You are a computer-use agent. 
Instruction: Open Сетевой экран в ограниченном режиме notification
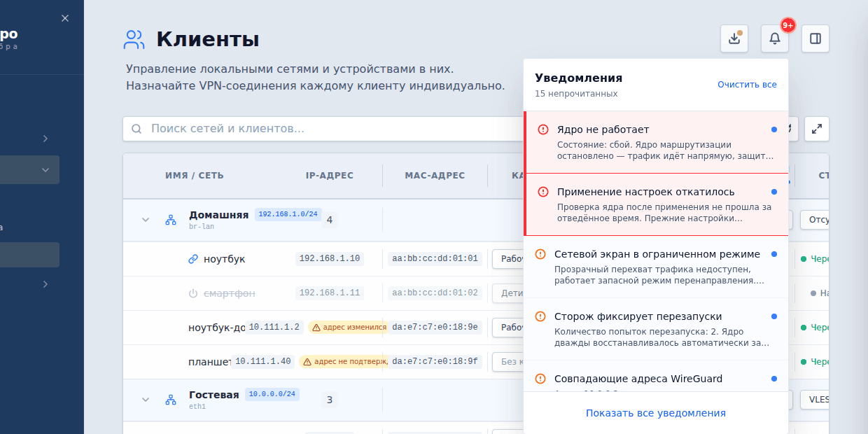pyautogui.click(x=656, y=267)
